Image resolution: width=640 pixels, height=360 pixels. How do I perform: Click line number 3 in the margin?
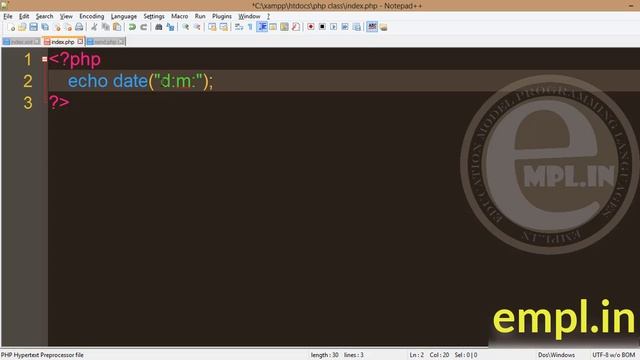[28, 102]
